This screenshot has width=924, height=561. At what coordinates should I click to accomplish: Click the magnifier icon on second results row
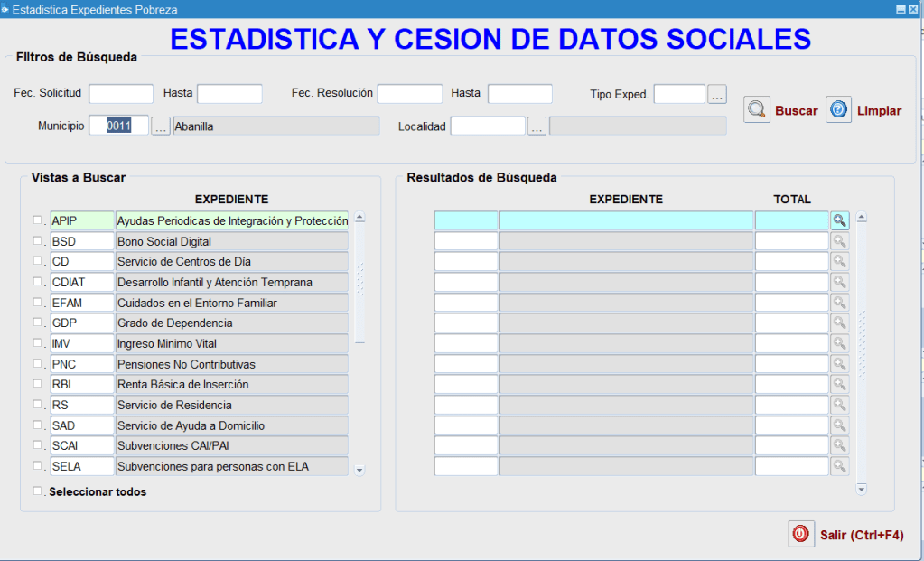point(840,241)
